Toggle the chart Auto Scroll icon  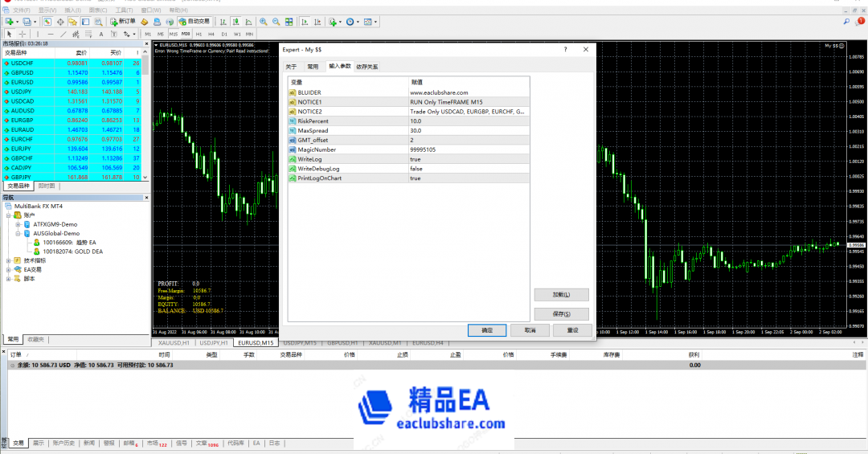pos(305,22)
